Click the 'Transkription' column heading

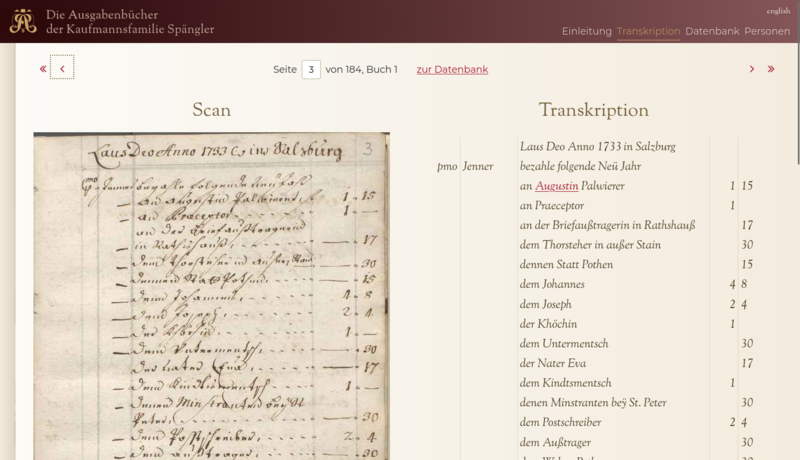593,110
